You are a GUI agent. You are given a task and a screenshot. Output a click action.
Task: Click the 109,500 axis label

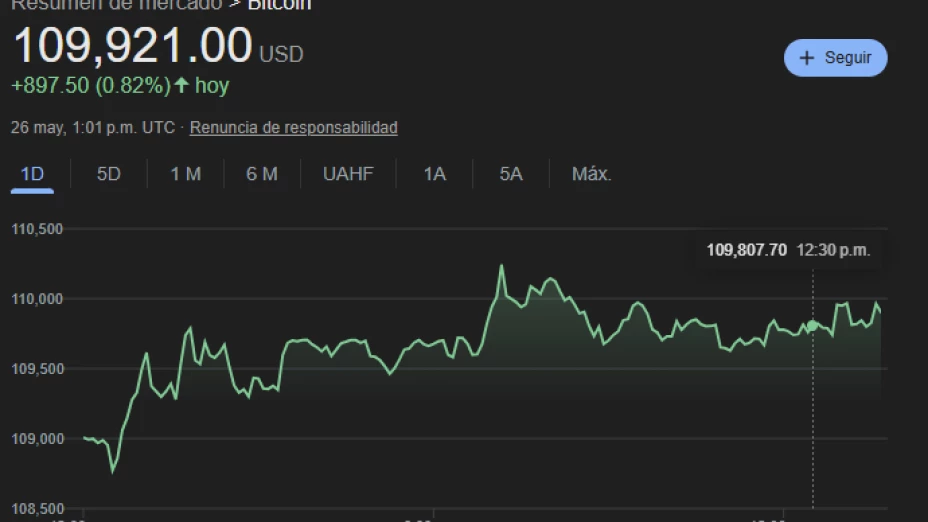pos(37,369)
